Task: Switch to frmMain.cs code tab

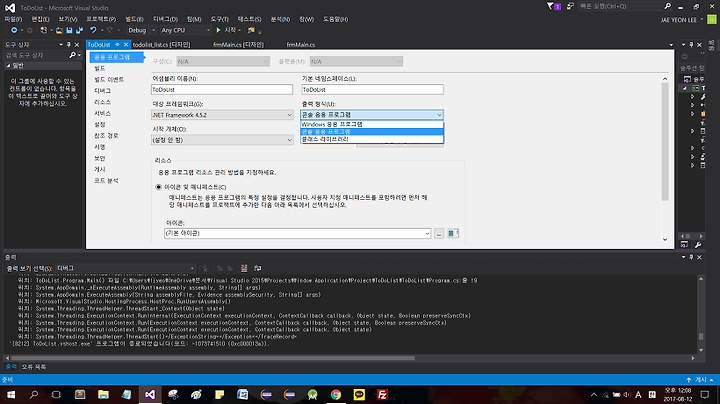Action: coord(301,45)
